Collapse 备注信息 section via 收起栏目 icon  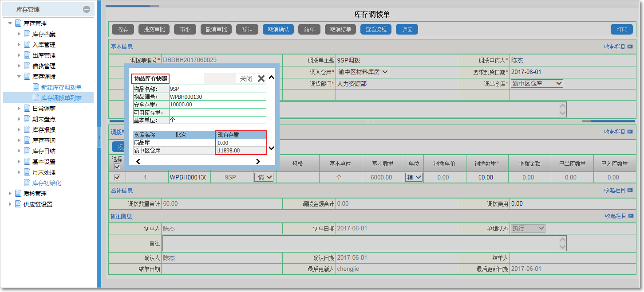[x=630, y=216]
